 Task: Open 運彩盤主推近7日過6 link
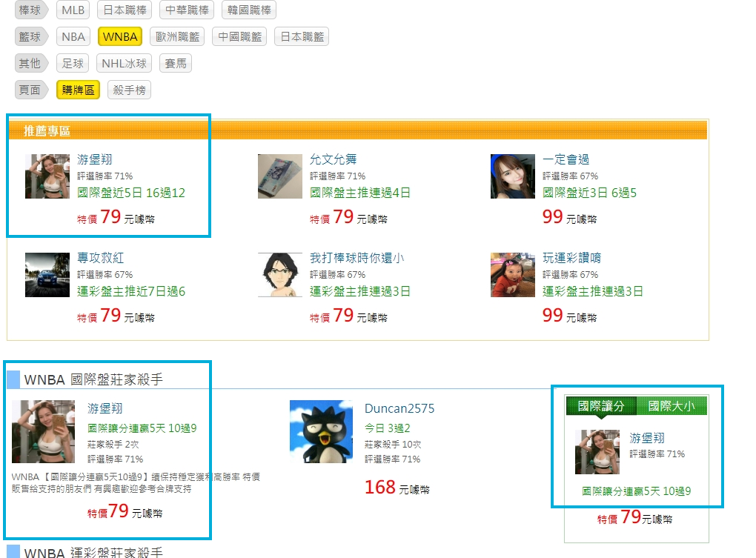pos(131,291)
